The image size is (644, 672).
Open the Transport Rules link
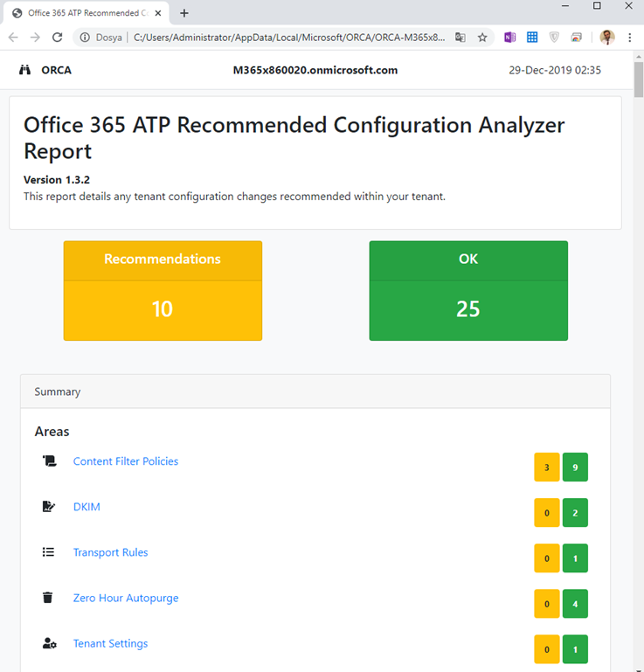pyautogui.click(x=111, y=552)
